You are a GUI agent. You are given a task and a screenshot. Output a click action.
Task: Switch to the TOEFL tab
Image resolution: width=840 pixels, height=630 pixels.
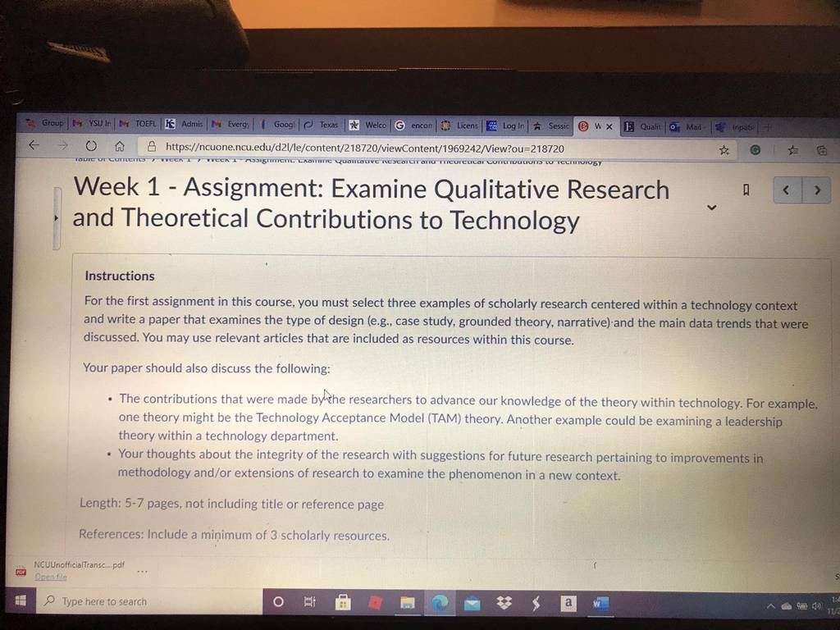[139, 124]
